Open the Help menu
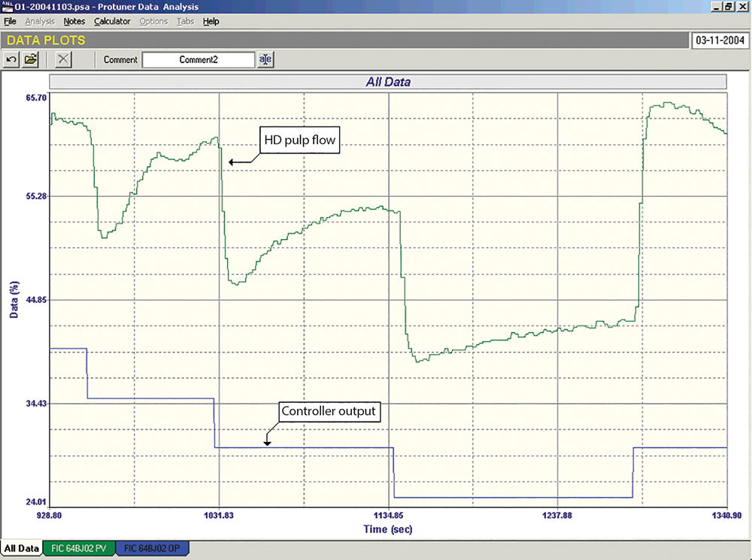This screenshot has height=560, width=752. click(x=211, y=21)
